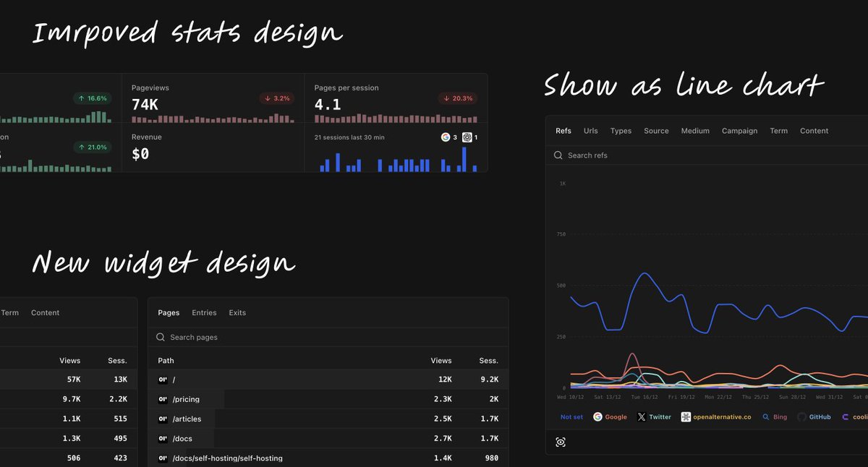Screen dimensions: 868x467
Task: Select the Pages per session stat card
Action: (396, 98)
